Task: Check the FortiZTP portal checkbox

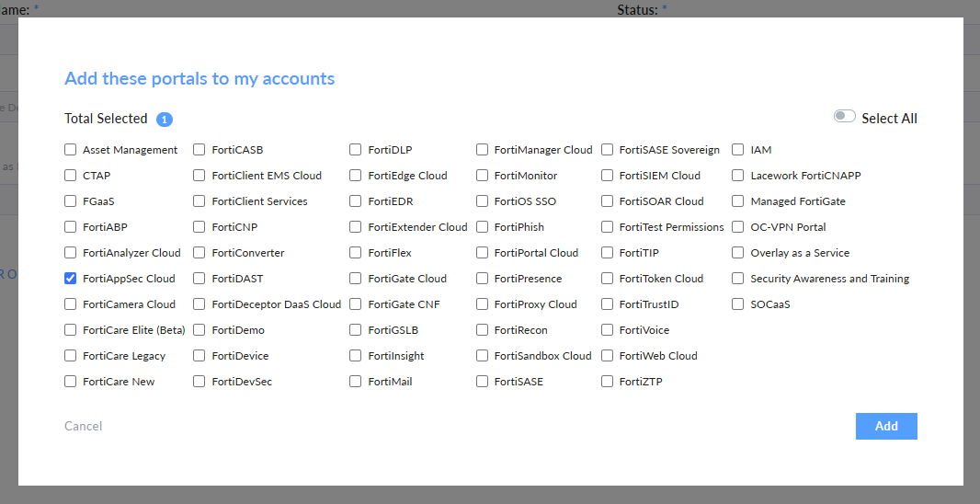Action: (x=608, y=382)
